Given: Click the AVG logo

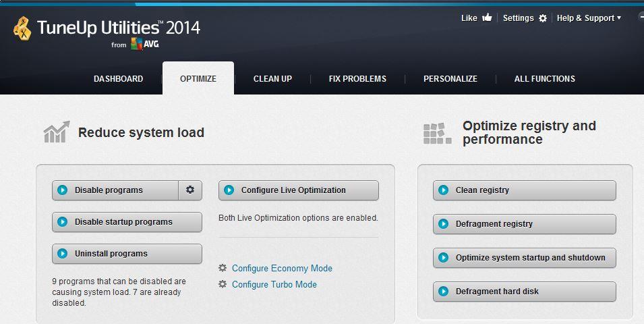Looking at the screenshot, I should coord(145,44).
